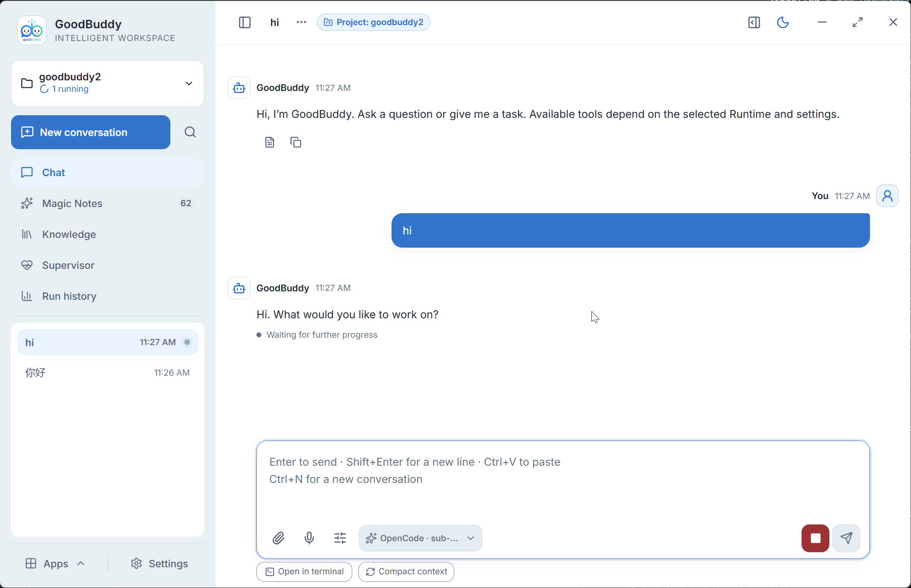Open the sliders options icon in composer

[340, 538]
